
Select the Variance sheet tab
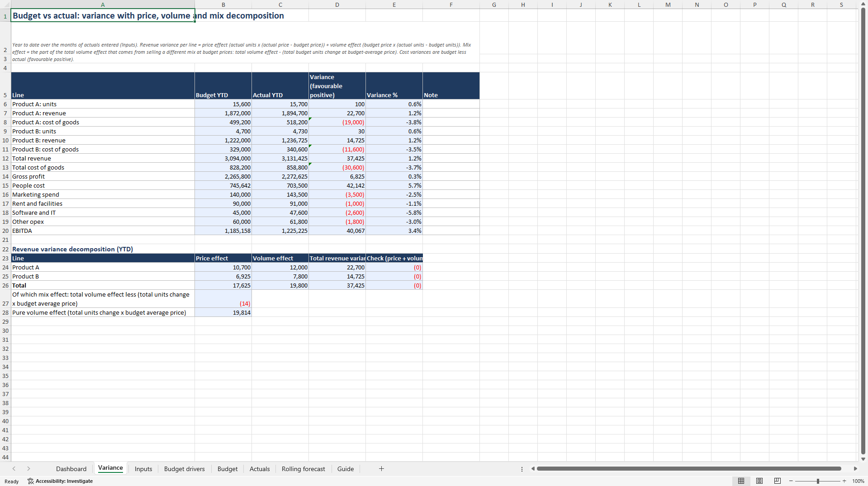110,468
